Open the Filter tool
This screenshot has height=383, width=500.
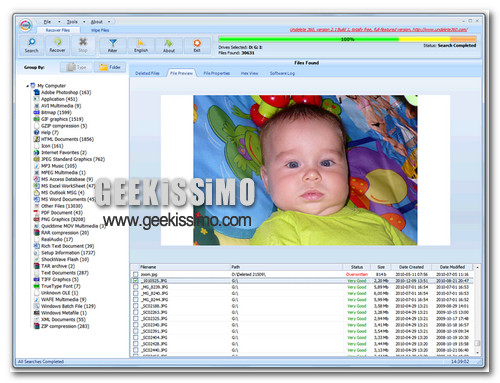click(113, 45)
